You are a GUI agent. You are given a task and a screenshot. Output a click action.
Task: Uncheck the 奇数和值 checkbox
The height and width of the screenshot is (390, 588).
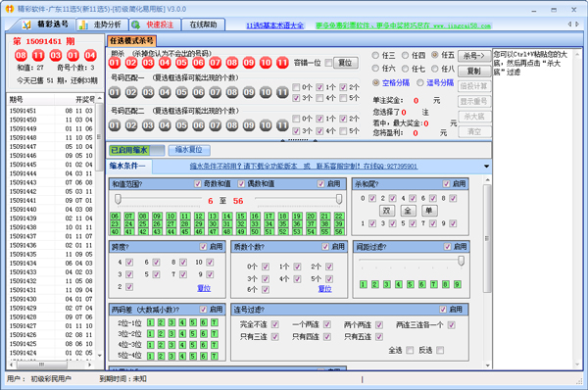point(198,184)
